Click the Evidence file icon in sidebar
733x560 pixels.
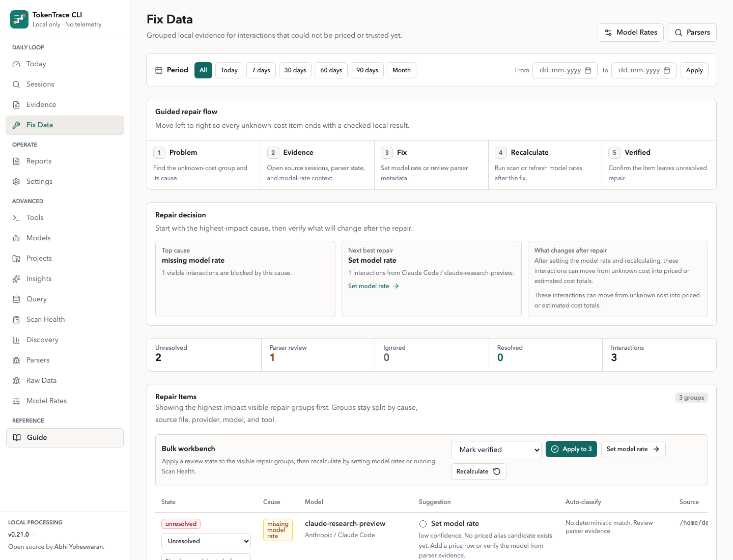coord(16,105)
